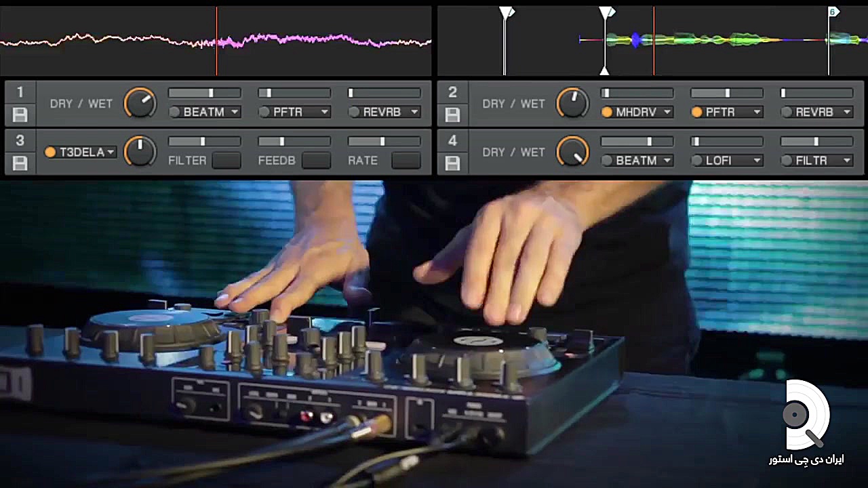Disable the MHDRV effect in FX unit 2
Viewport: 868px width, 488px height.
607,113
